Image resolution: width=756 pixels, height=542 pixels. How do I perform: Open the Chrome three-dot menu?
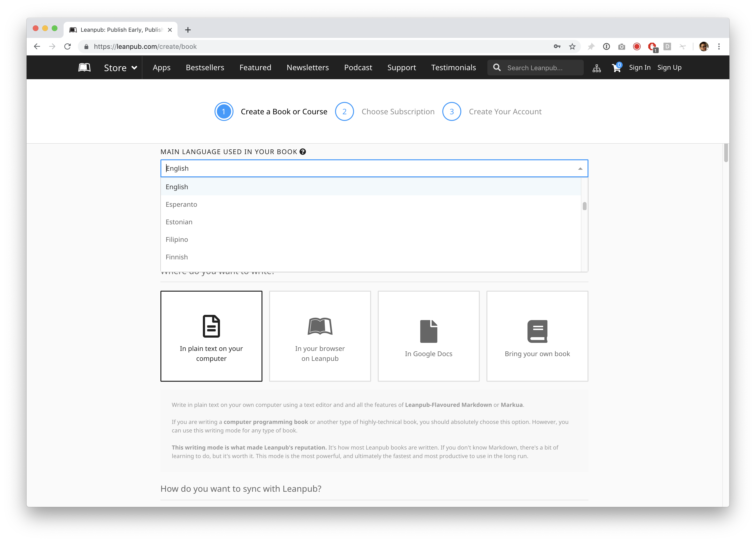pyautogui.click(x=719, y=47)
